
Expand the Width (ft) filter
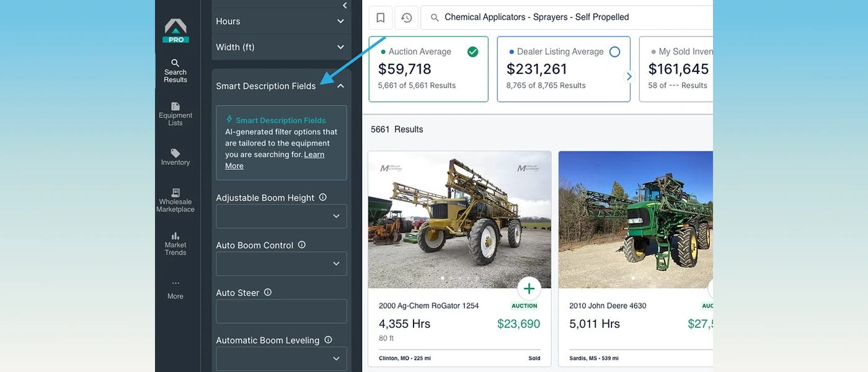(281, 47)
